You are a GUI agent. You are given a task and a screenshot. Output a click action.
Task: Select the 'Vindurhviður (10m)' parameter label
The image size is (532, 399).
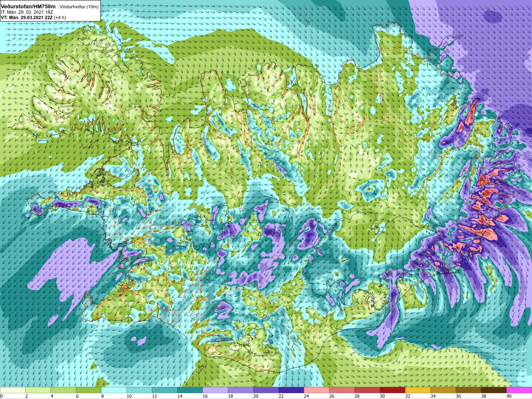tap(79, 7)
